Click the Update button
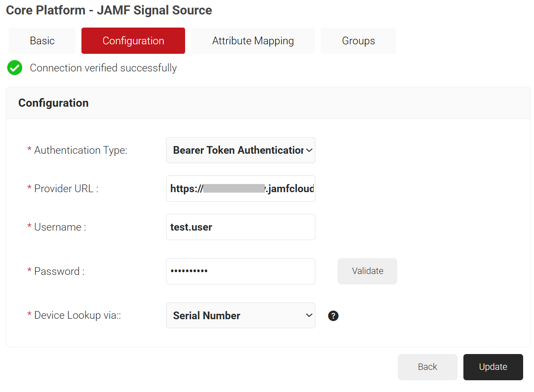 point(493,367)
